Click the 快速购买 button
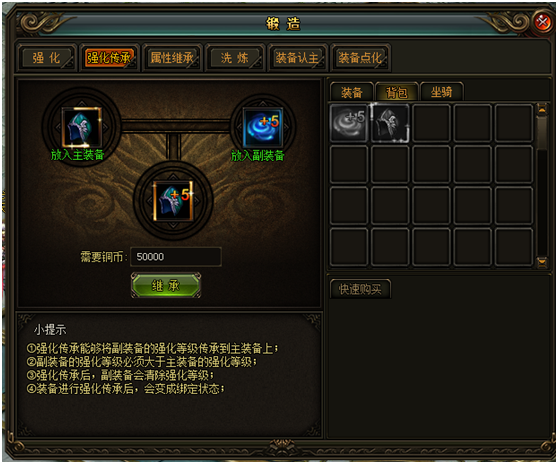Screen dimensions: 558x464 click(360, 289)
